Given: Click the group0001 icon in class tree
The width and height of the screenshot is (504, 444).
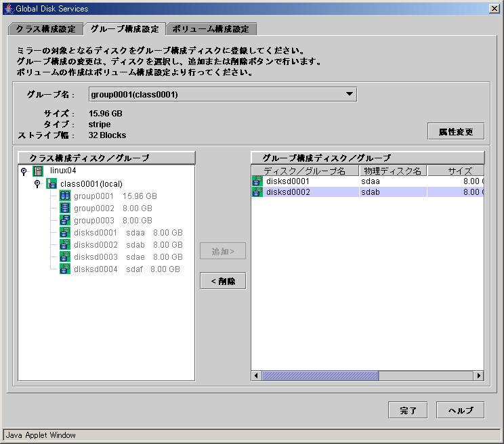Looking at the screenshot, I should [65, 196].
